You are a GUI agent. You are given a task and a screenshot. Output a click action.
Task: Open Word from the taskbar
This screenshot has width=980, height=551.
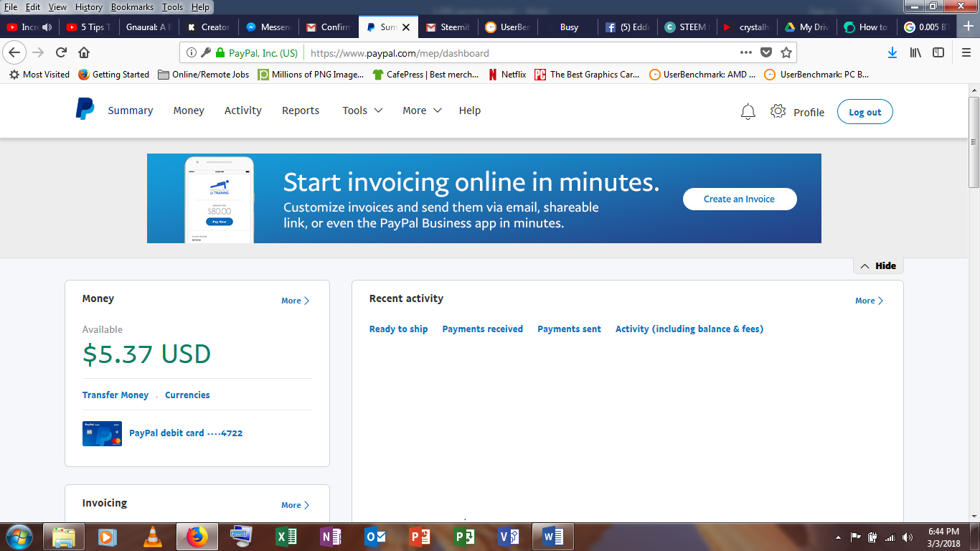point(553,537)
